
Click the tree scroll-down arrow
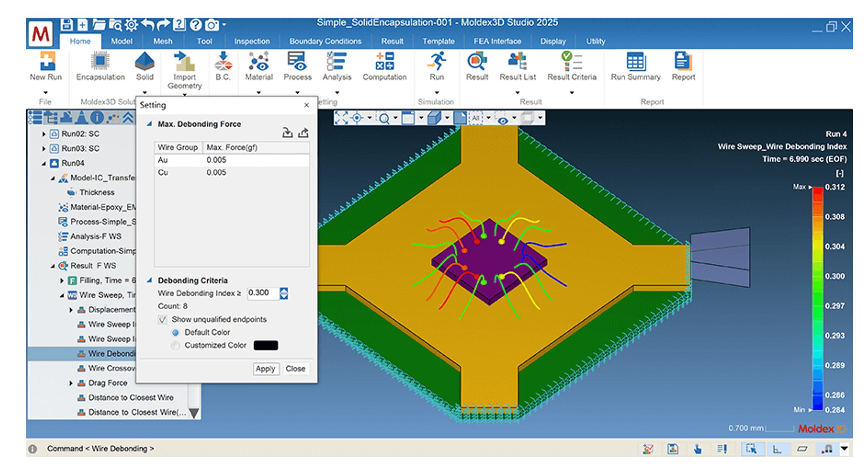(194, 413)
